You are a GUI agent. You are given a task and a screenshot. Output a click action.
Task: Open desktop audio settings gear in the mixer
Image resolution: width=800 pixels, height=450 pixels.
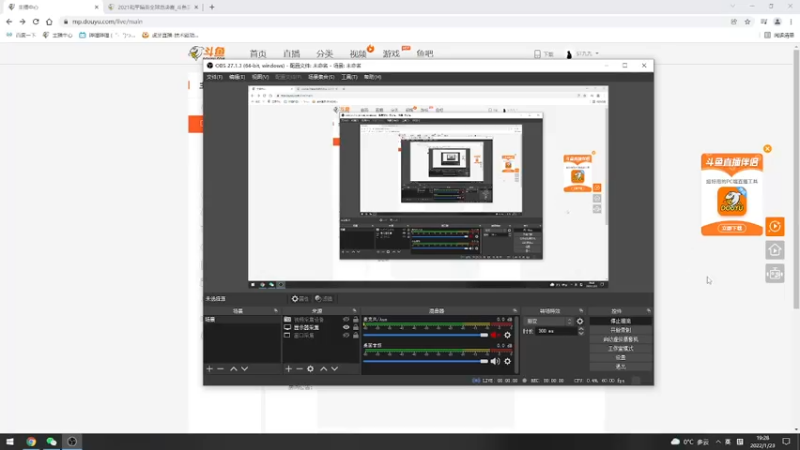pyautogui.click(x=507, y=361)
